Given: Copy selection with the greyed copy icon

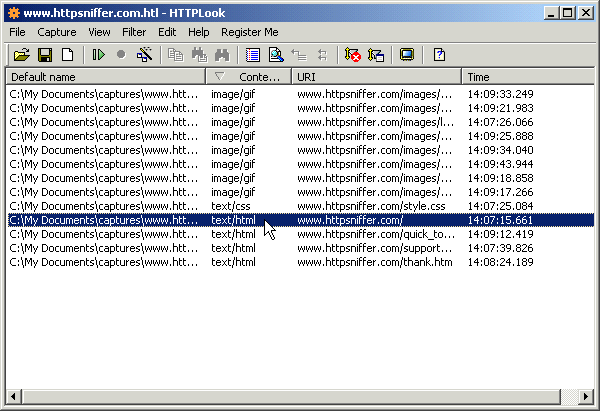Looking at the screenshot, I should tap(176, 55).
